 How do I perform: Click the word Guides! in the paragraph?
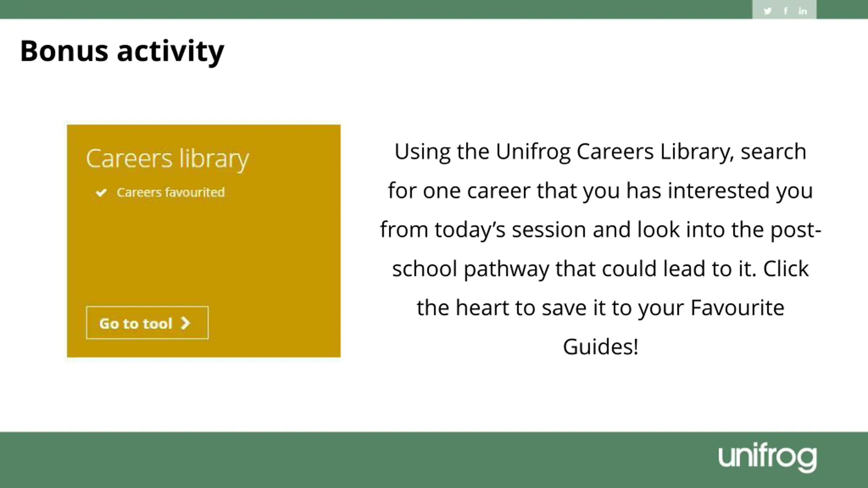click(x=601, y=346)
